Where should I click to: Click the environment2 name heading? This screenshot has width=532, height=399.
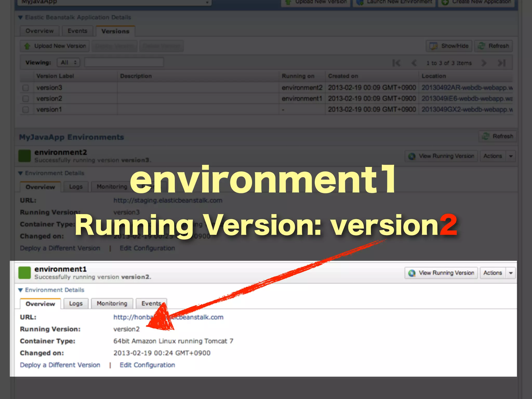[61, 152]
